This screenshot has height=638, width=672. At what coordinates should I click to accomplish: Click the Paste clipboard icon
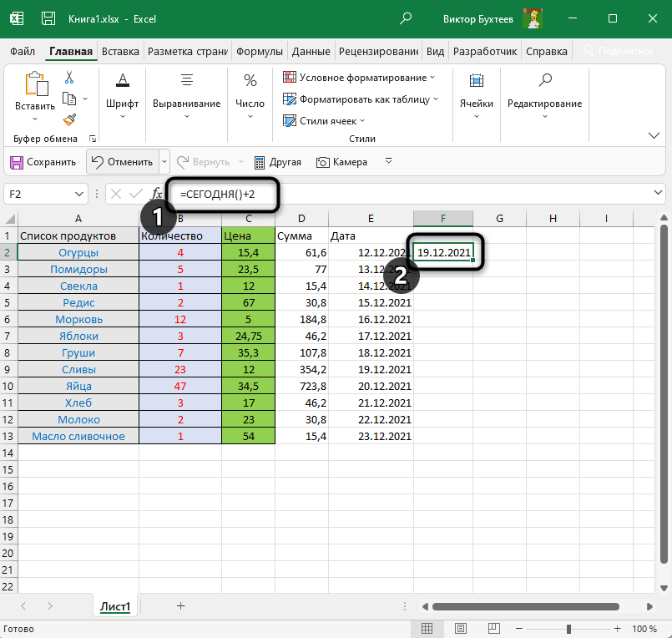[35, 86]
